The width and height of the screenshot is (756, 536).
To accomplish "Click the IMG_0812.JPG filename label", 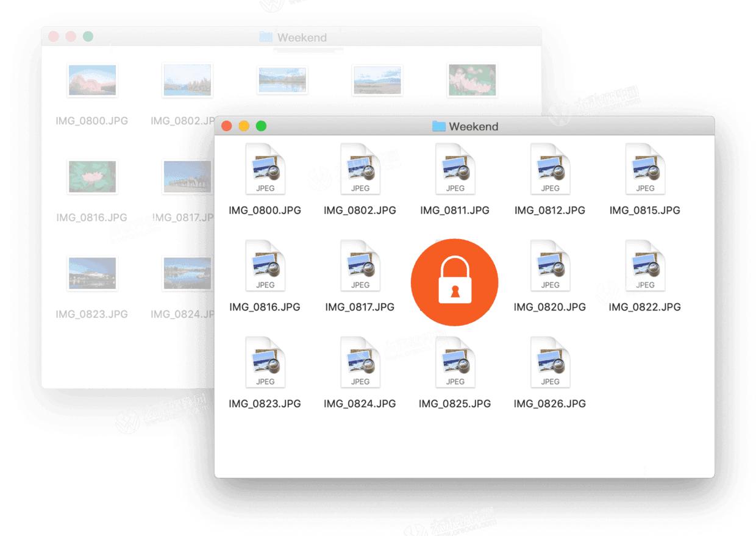I will pos(550,210).
